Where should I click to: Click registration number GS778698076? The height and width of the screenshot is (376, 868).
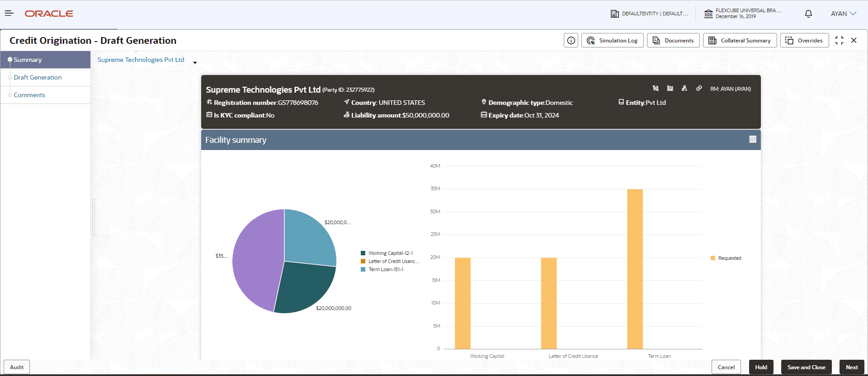point(298,103)
